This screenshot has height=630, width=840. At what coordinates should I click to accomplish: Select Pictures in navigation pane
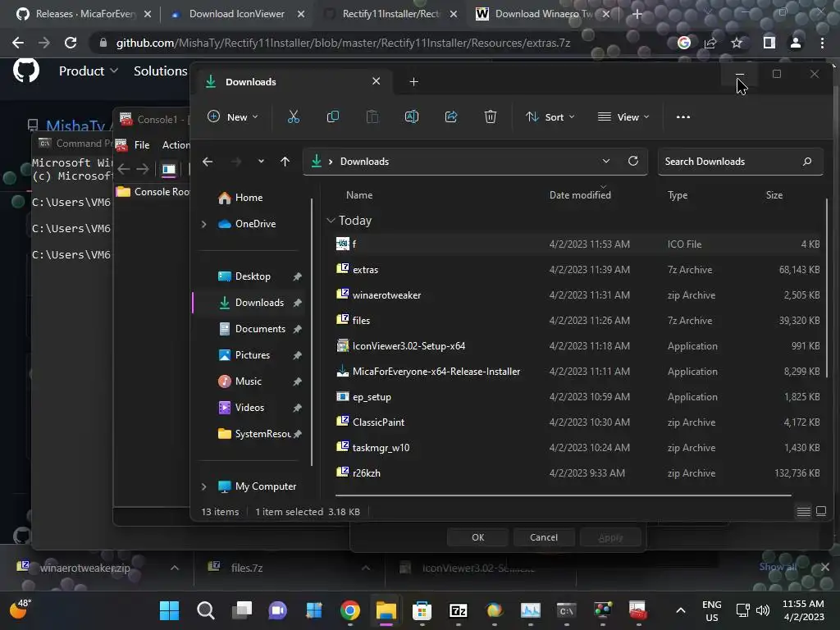252,355
